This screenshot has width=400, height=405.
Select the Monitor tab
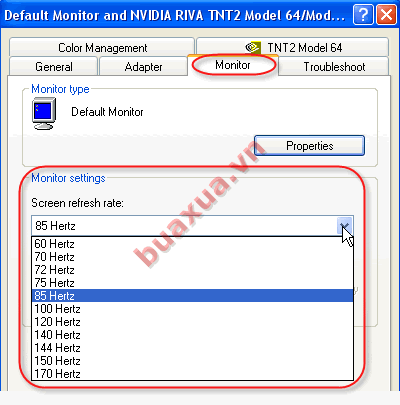coord(233,65)
